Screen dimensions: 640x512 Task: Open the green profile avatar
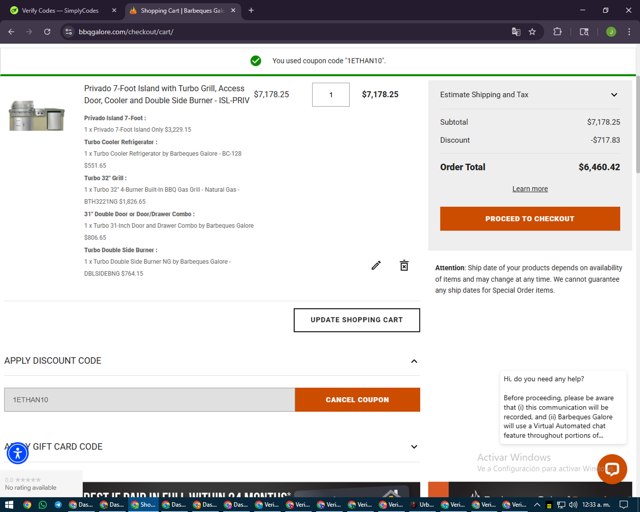611,32
